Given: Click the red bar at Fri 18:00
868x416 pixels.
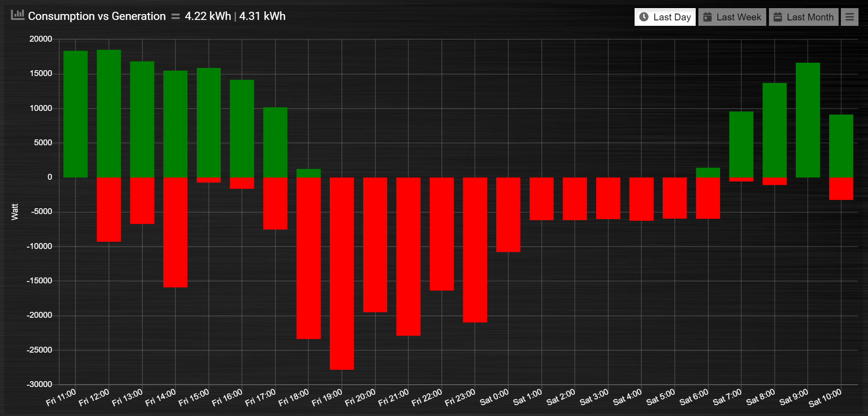Looking at the screenshot, I should 308,258.
